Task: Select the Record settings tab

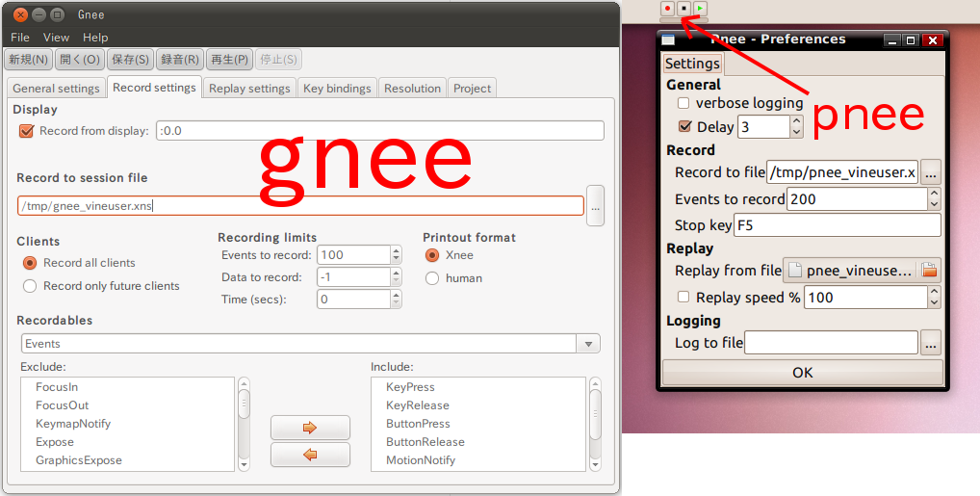Action: click(154, 88)
